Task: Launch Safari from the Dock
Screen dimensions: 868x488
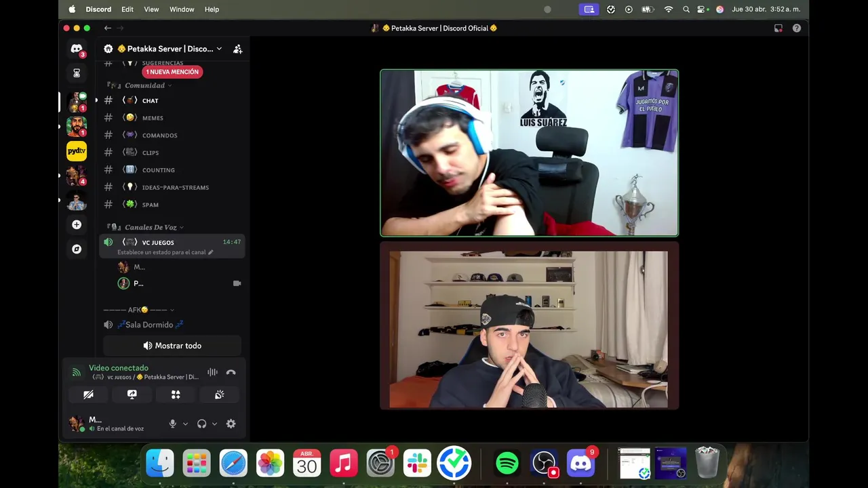Action: (233, 464)
